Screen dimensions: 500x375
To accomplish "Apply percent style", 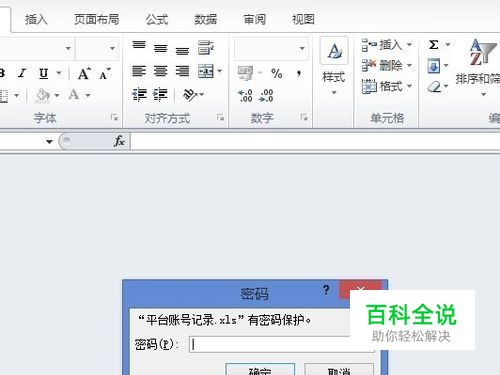I will point(277,73).
